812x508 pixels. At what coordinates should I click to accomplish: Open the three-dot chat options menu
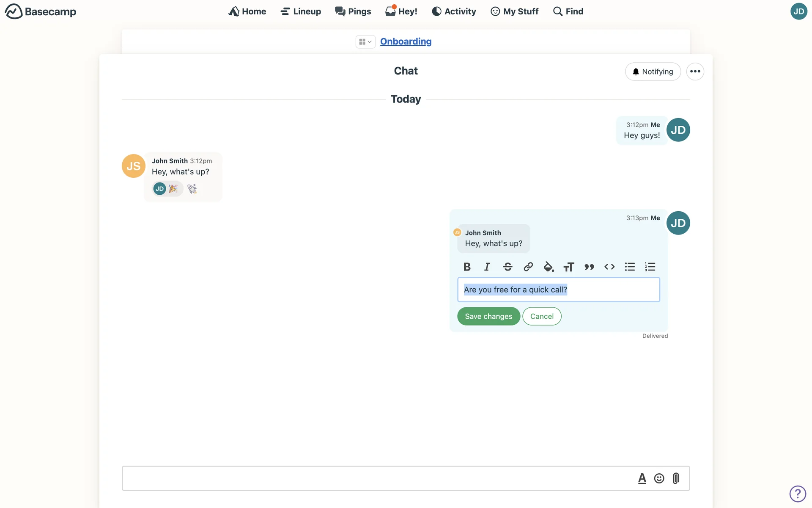pyautogui.click(x=695, y=72)
